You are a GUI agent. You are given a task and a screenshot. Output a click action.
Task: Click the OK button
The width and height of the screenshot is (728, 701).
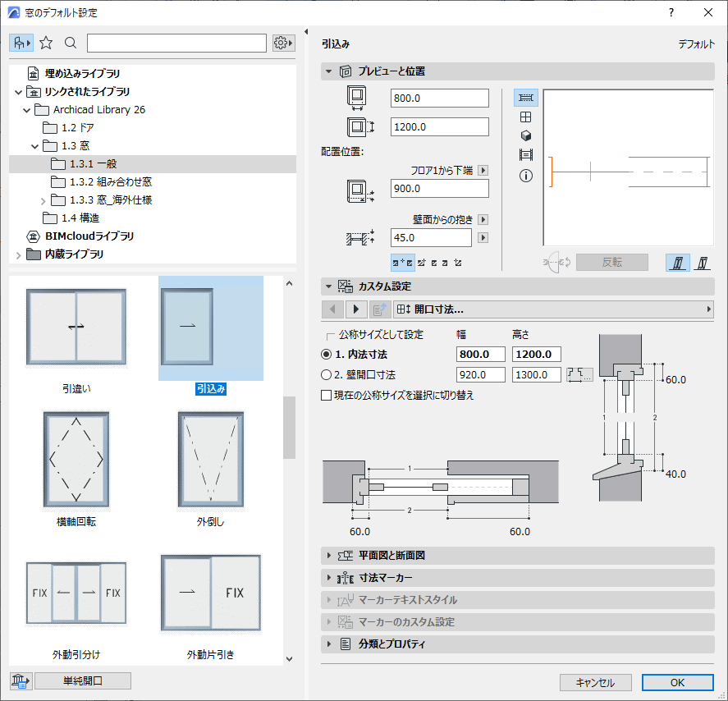[677, 682]
